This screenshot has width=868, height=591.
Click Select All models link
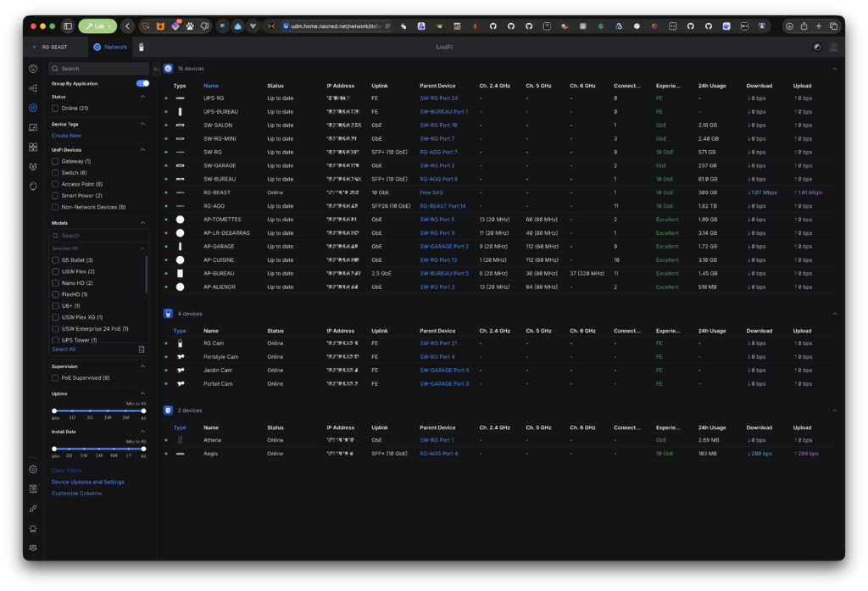click(64, 349)
